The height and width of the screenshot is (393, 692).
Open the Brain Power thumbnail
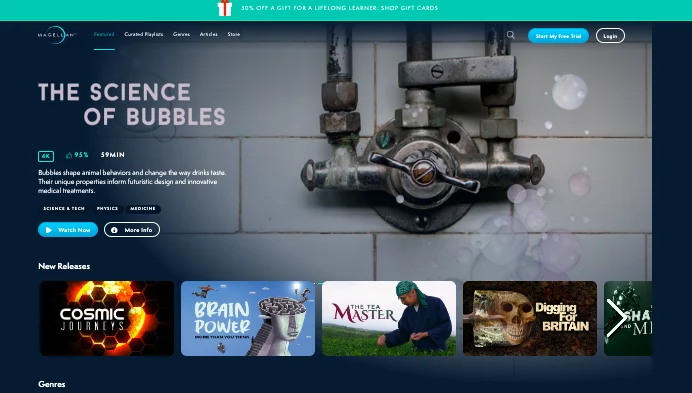pyautogui.click(x=248, y=318)
